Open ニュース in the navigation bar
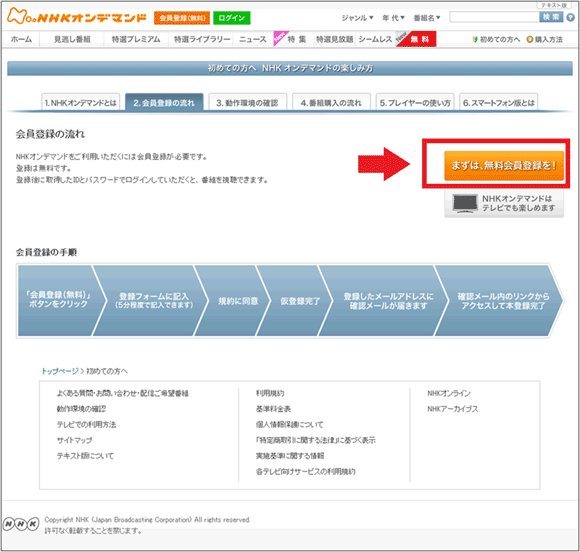Viewport: 580px width, 552px height. pos(253,39)
